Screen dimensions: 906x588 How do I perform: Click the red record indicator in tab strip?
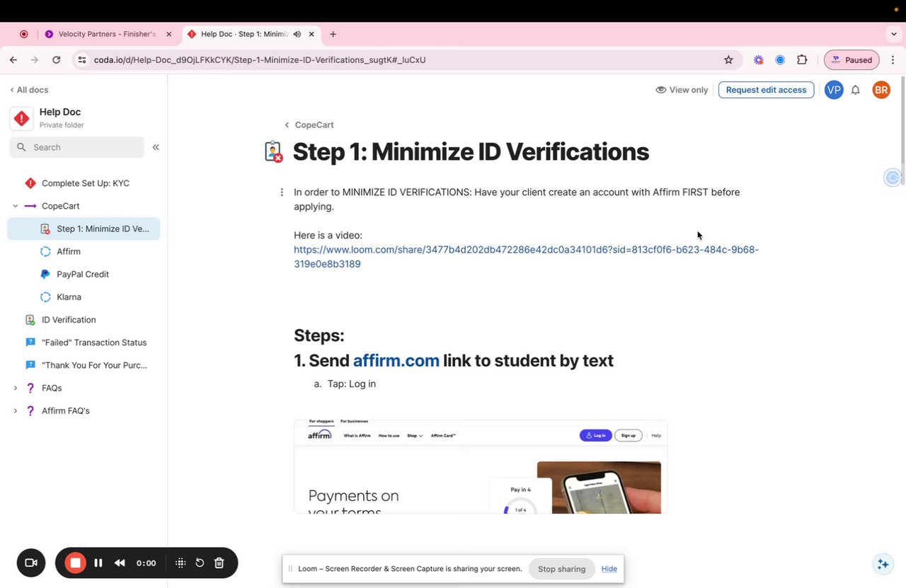pyautogui.click(x=24, y=34)
